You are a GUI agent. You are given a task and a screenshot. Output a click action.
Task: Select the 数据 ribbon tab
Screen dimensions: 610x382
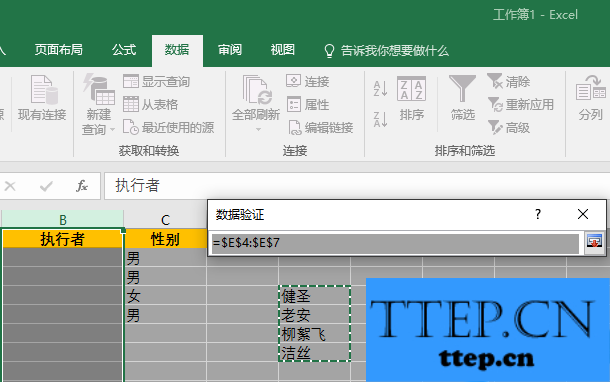pyautogui.click(x=177, y=50)
